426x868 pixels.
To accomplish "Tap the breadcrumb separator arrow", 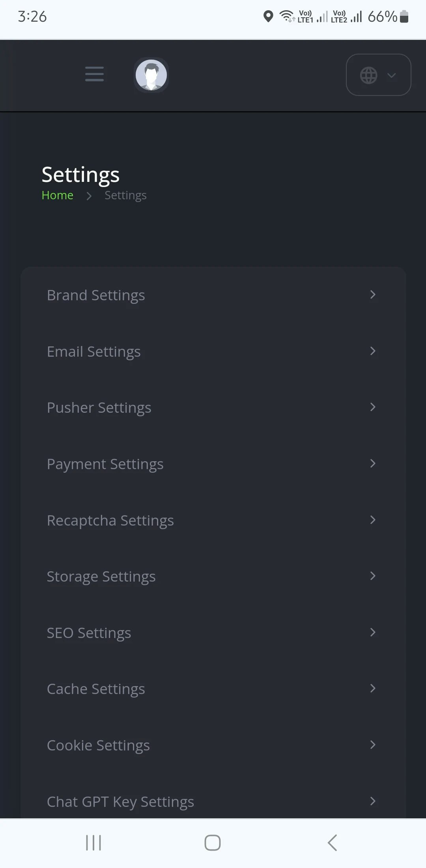I will pyautogui.click(x=89, y=196).
